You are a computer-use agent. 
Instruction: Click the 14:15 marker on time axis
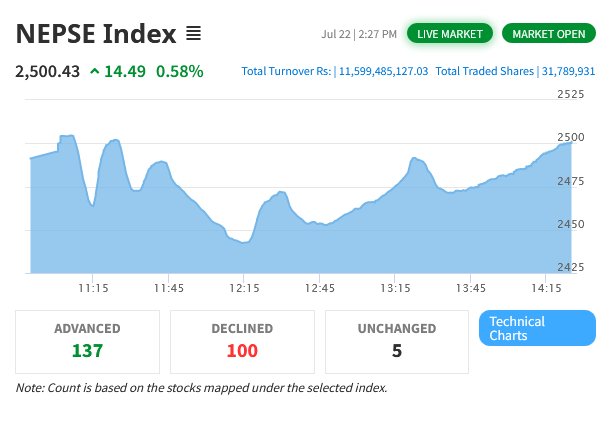[545, 288]
